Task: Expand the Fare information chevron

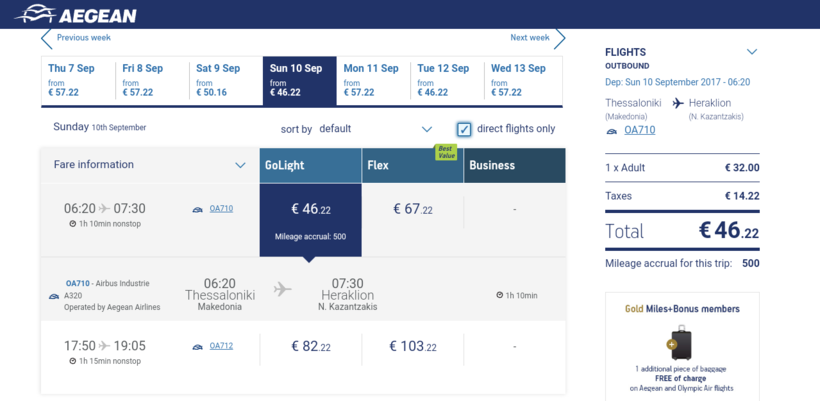Action: coord(240,165)
